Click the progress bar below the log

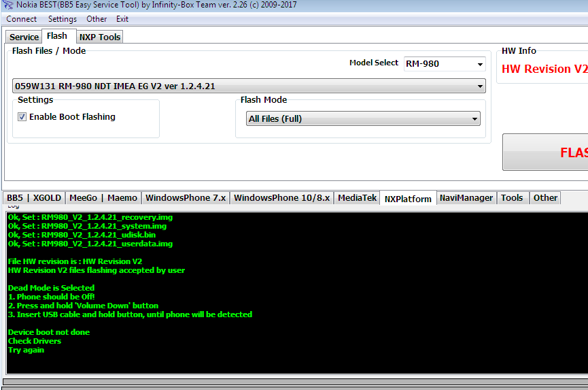(x=295, y=382)
